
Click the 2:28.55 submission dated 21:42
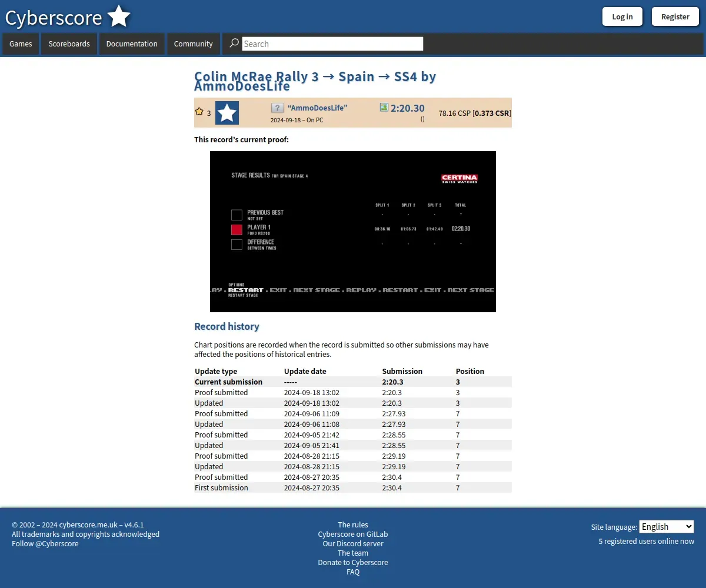394,435
